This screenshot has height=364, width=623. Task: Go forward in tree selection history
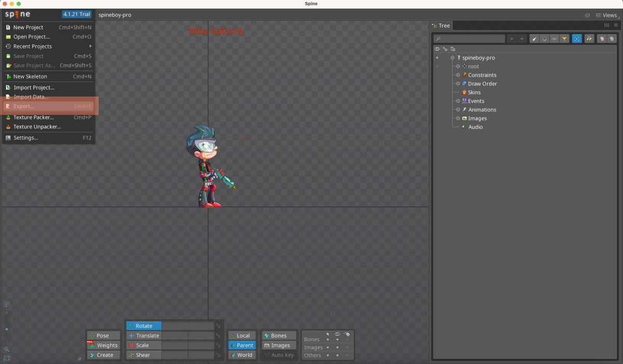tap(522, 38)
